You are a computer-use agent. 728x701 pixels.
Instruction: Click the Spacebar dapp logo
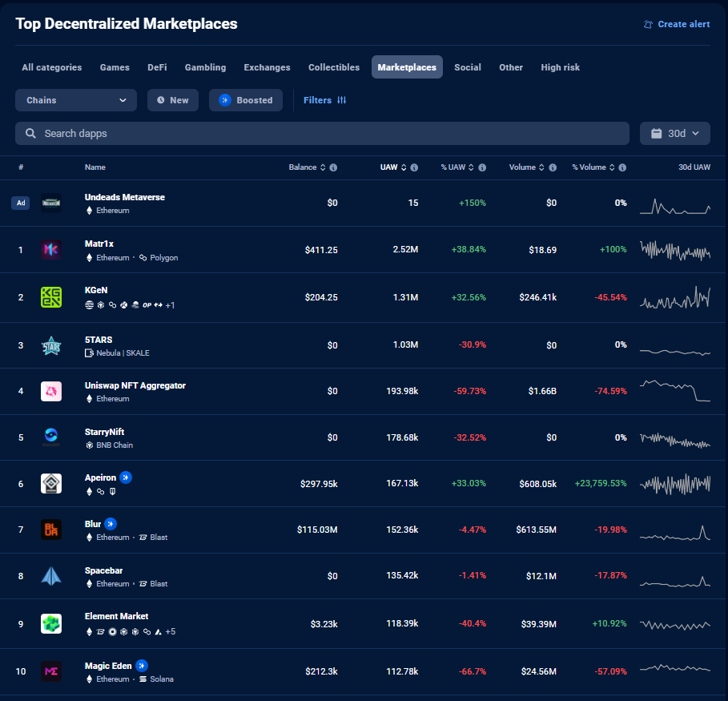coord(51,576)
